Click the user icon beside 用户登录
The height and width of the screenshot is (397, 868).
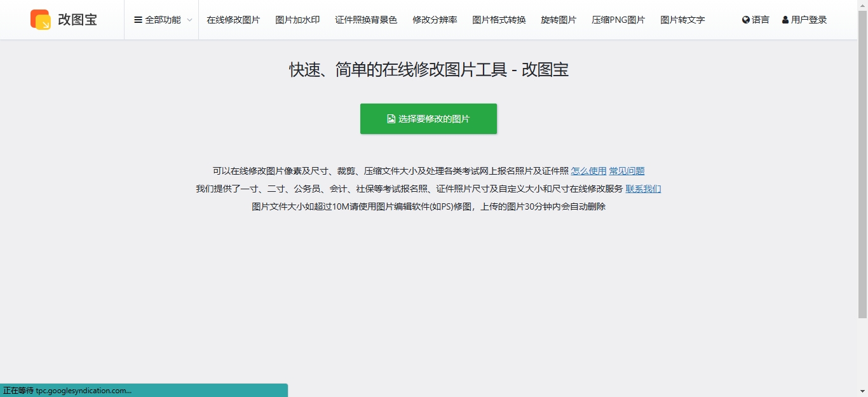point(785,20)
